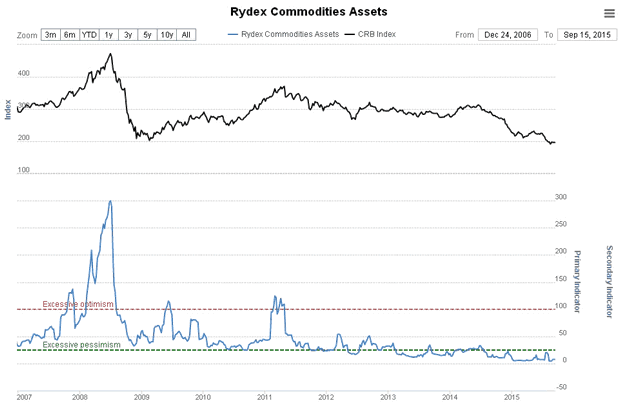Image resolution: width=620 pixels, height=405 pixels.
Task: Edit the From date field
Action: (508, 35)
